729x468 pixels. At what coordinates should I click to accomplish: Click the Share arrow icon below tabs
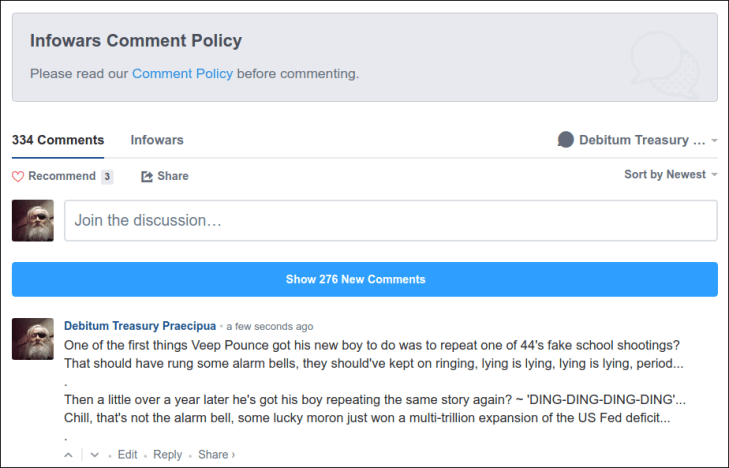click(x=147, y=176)
